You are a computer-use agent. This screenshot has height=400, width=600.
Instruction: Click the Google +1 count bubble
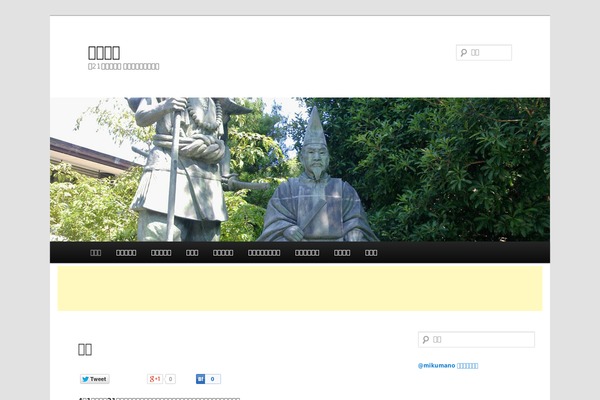[170, 379]
